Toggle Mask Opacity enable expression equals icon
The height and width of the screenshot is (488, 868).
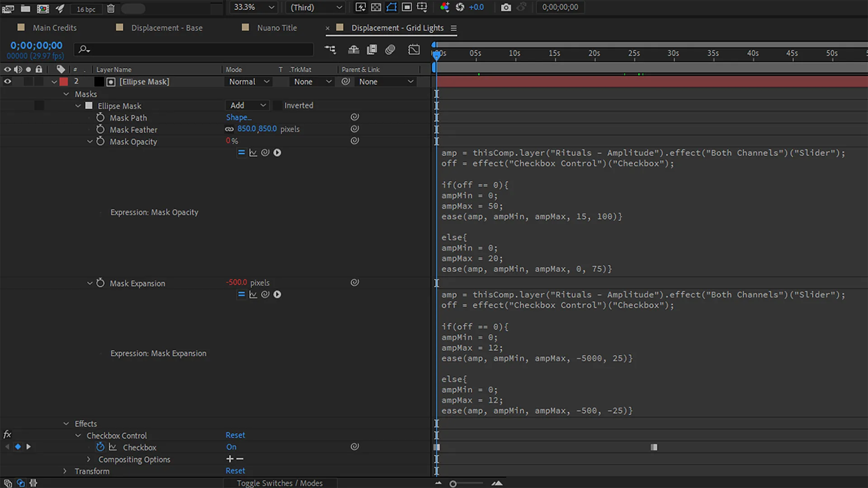241,153
